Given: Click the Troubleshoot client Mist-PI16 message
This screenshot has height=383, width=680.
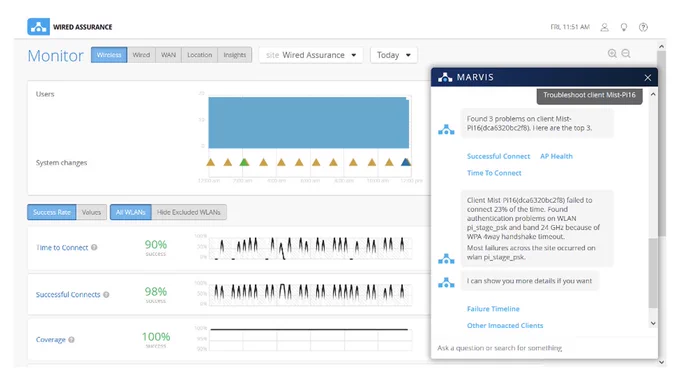Looking at the screenshot, I should [589, 95].
